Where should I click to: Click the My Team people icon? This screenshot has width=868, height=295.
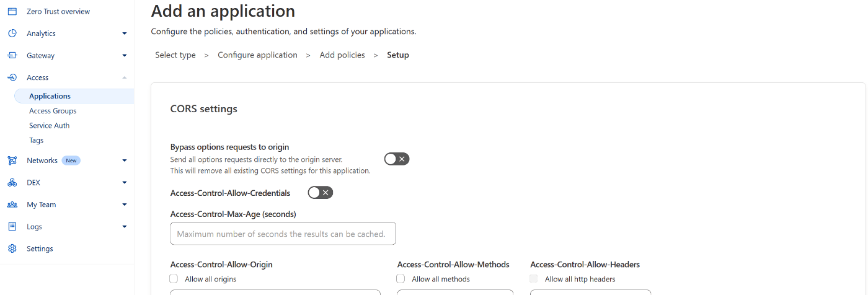(x=12, y=205)
